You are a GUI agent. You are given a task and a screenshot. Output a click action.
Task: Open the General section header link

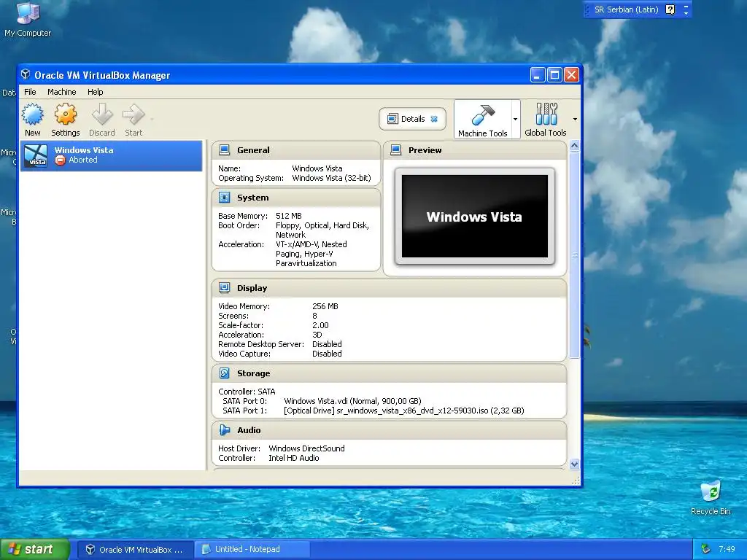click(253, 150)
